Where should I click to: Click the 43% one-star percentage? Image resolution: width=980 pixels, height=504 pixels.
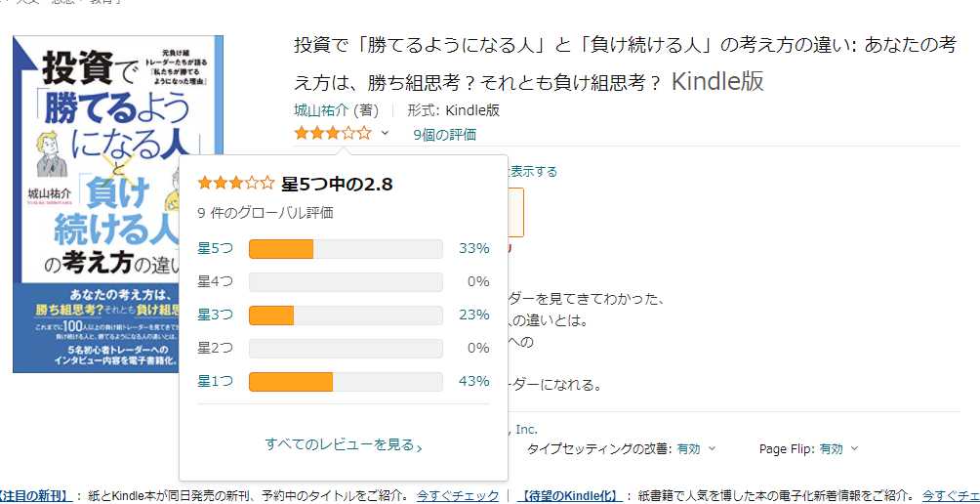473,381
